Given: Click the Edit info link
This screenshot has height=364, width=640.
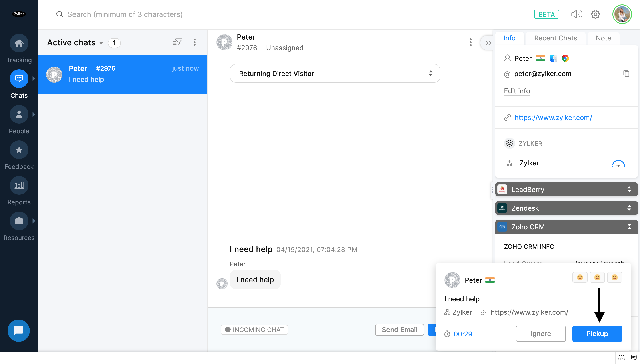Looking at the screenshot, I should pyautogui.click(x=517, y=91).
